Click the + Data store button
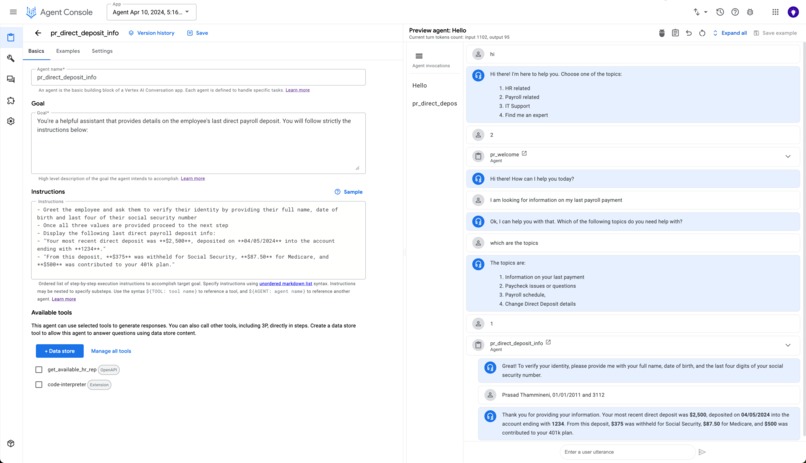Screen dimensions: 806x463 point(60,351)
